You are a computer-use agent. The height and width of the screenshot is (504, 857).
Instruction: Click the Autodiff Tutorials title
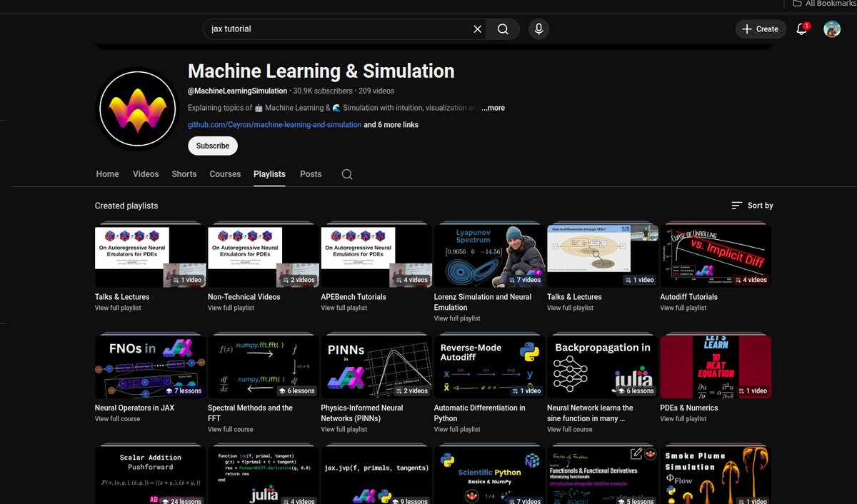(689, 297)
